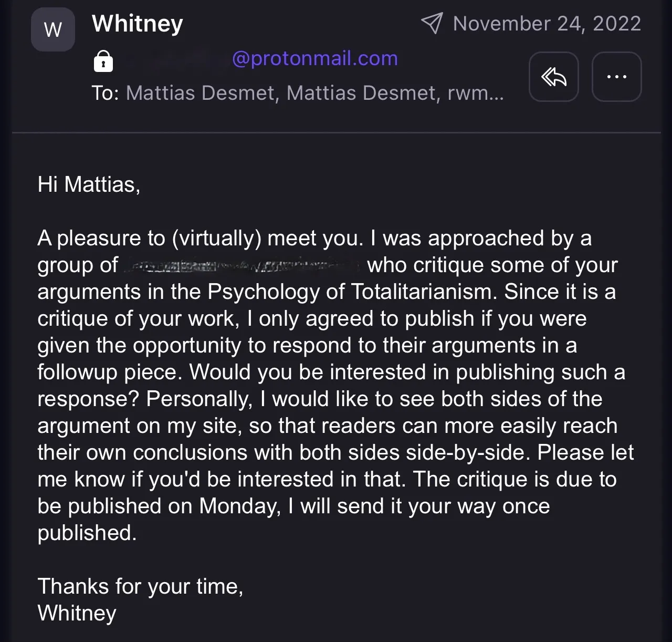
Task: Click the reply all arrow button
Action: click(x=554, y=77)
